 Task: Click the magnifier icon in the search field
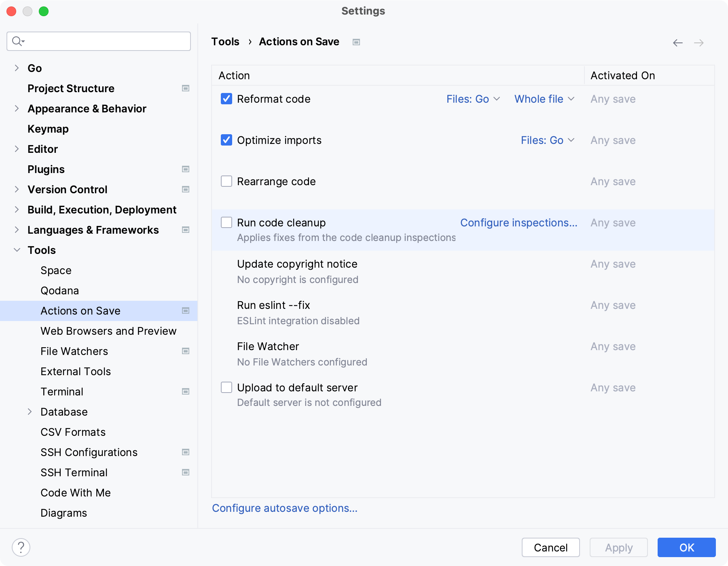pyautogui.click(x=18, y=41)
